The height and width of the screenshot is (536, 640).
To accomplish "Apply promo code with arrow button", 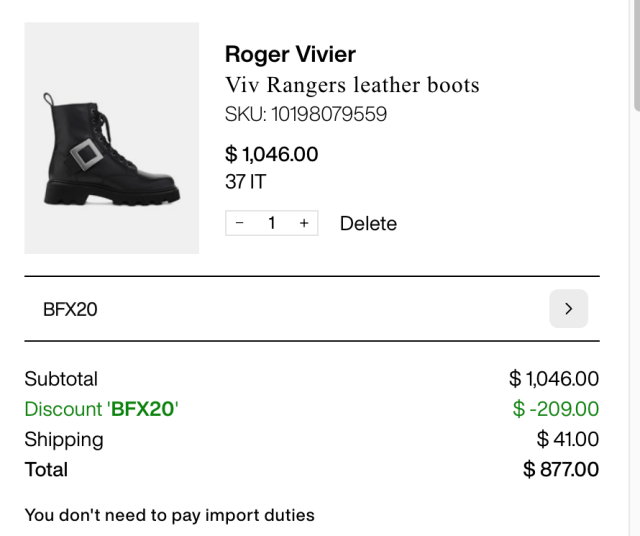I will [568, 309].
